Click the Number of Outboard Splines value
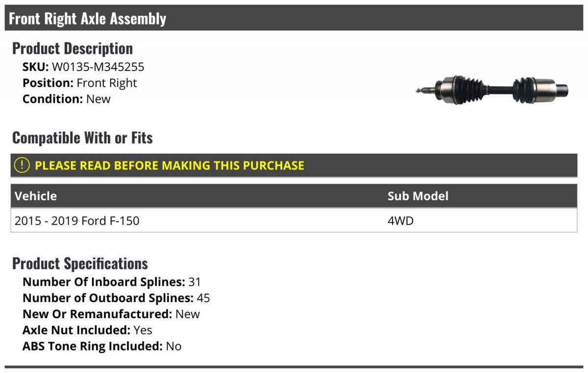The width and height of the screenshot is (588, 373). tap(203, 298)
